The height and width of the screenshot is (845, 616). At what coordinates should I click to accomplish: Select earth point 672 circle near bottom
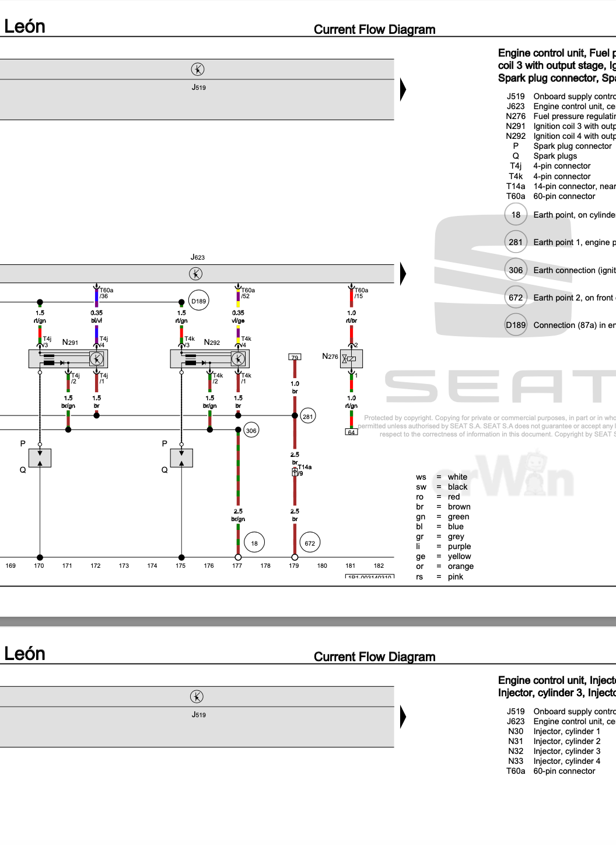pyautogui.click(x=310, y=543)
